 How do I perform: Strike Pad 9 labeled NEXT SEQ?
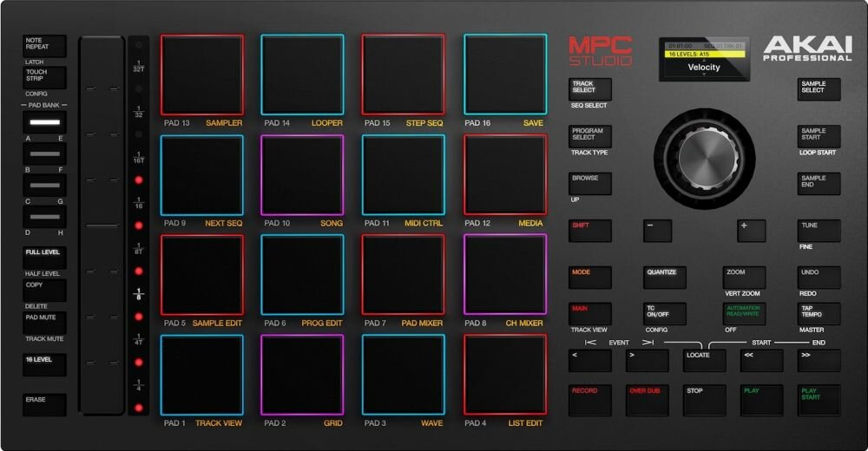202,175
